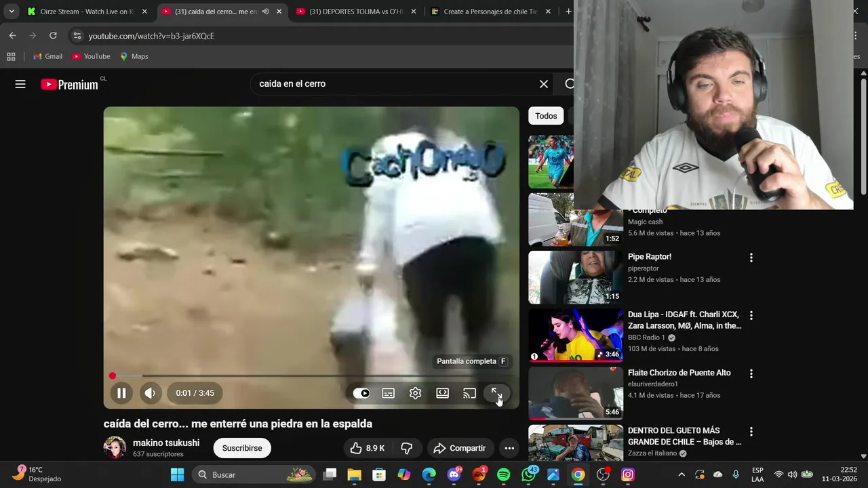Subscribe using the Suscribirse button
Image resolution: width=868 pixels, height=488 pixels.
click(242, 448)
